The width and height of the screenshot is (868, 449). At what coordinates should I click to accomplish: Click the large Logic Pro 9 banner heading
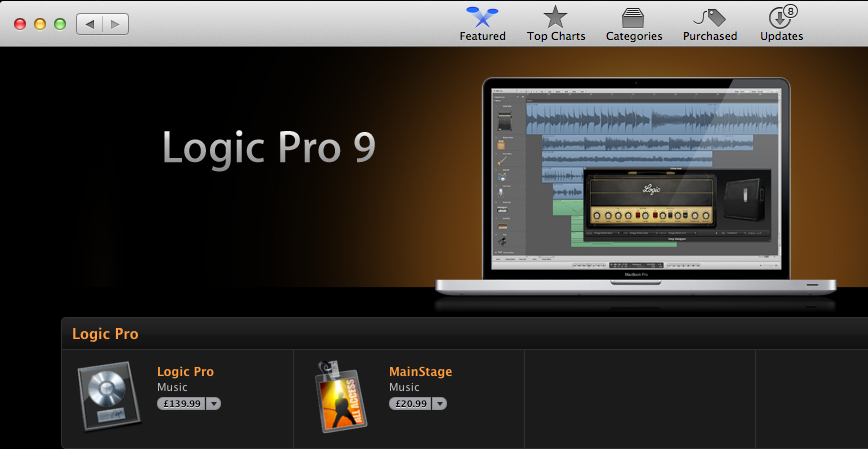click(269, 148)
